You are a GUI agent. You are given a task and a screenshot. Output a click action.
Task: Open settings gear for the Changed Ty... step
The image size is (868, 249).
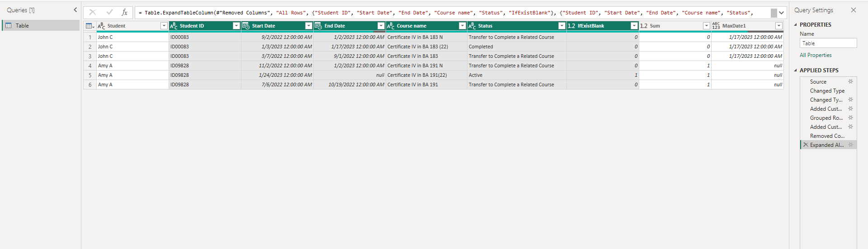tap(850, 100)
